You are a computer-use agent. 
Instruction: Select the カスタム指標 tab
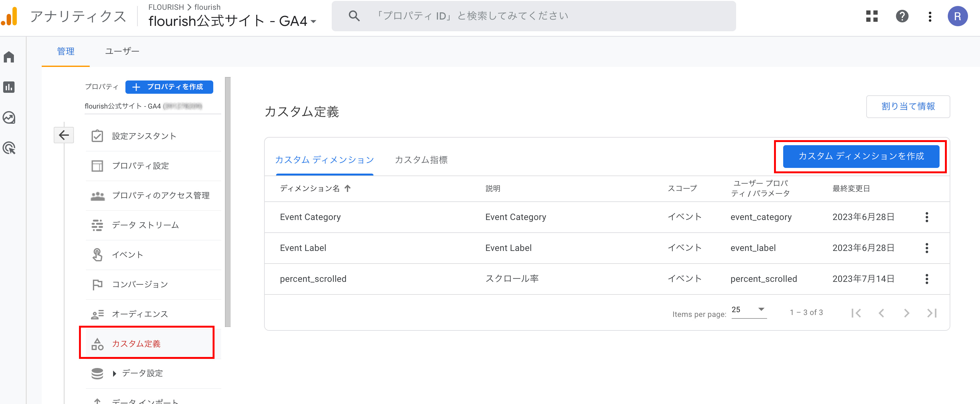[x=421, y=160]
